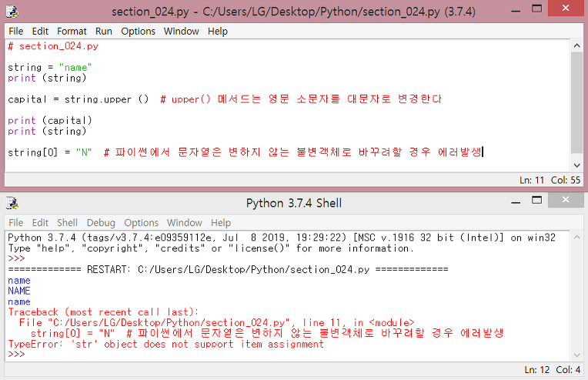Open the editor window's Edit menu
The image size is (588, 380).
point(40,31)
